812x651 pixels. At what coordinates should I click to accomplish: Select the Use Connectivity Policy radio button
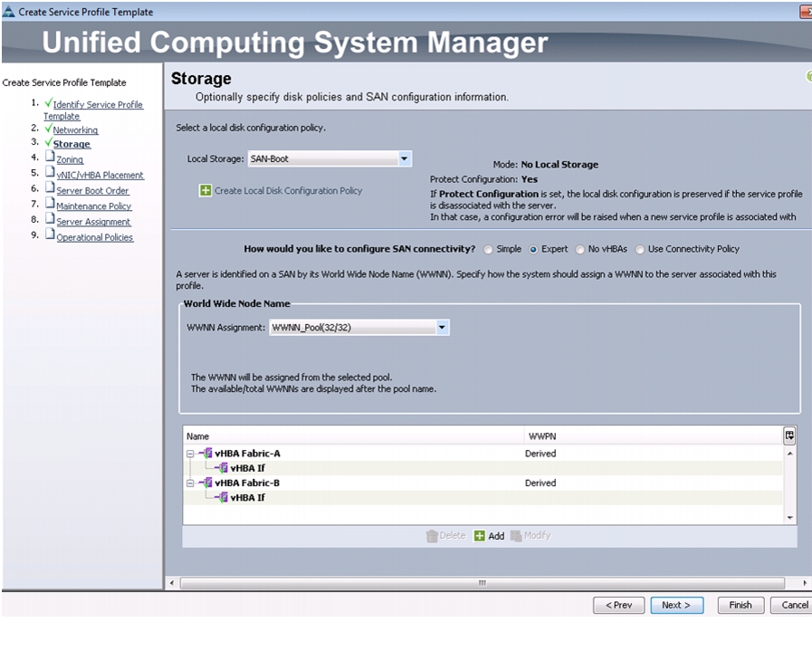pyautogui.click(x=640, y=250)
